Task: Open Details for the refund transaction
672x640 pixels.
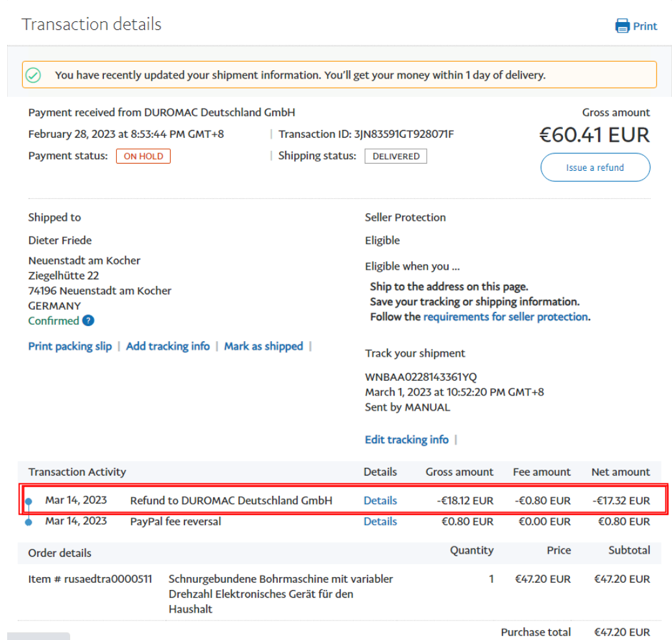Action: tap(380, 500)
